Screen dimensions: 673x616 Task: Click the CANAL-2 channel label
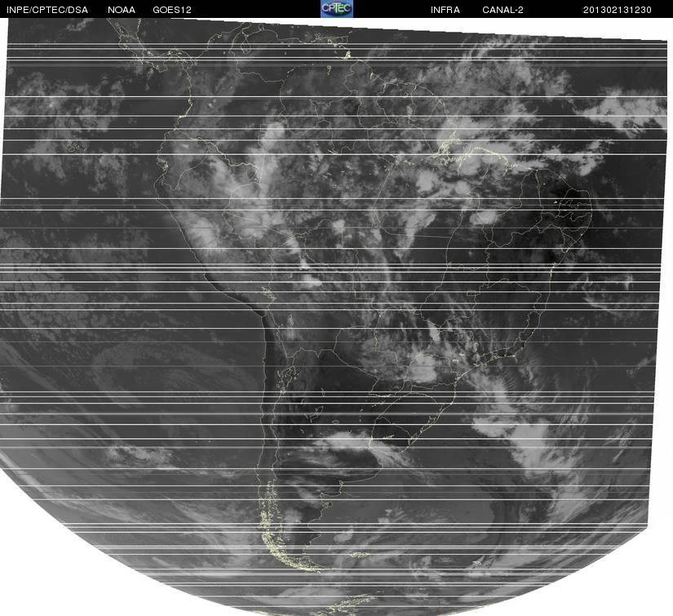(x=503, y=10)
